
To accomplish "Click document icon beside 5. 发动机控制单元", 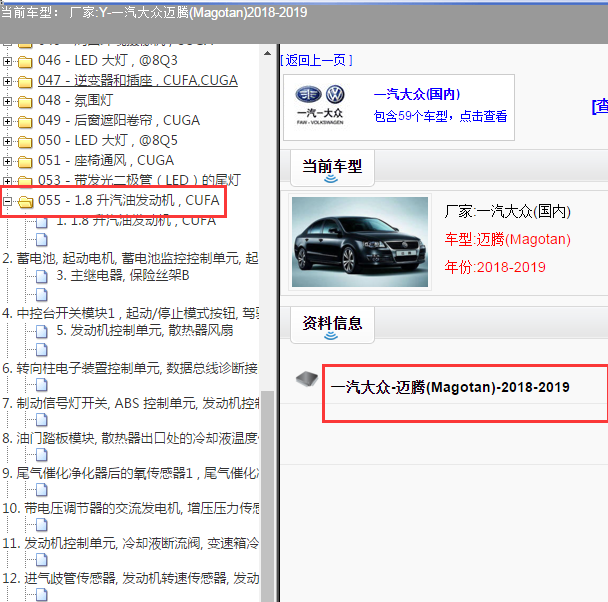I will click(42, 331).
